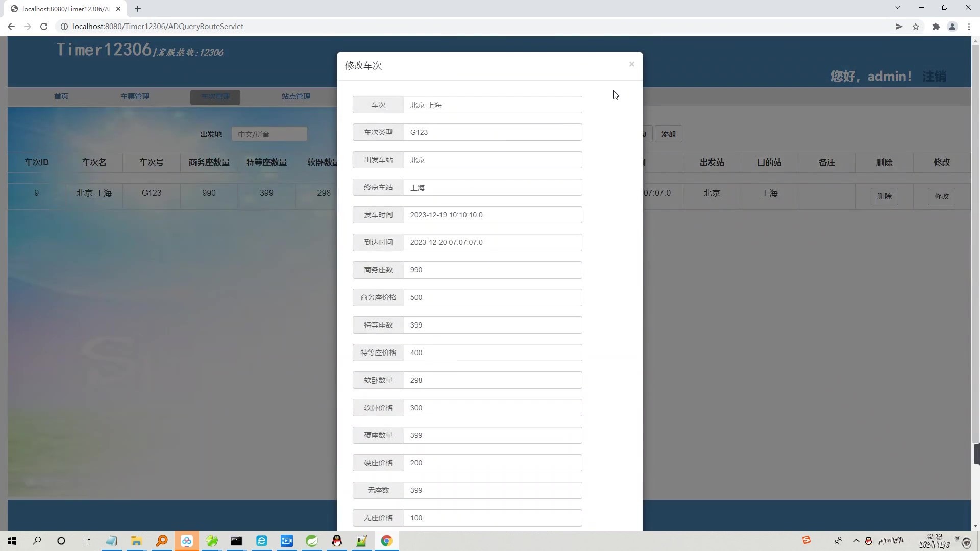Expand system tray hidden icons chevron
The width and height of the screenshot is (980, 551).
tap(856, 541)
